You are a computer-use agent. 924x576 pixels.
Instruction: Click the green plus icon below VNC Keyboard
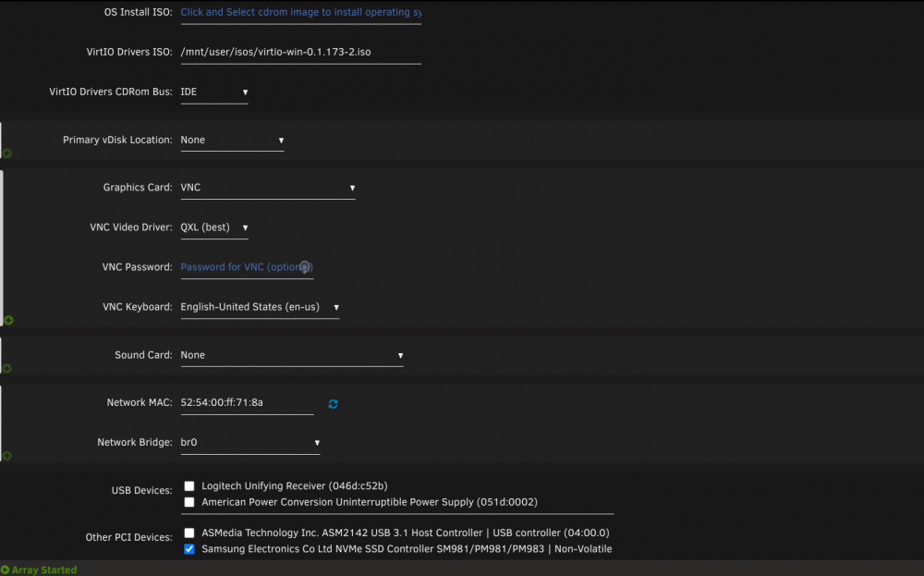tap(8, 320)
